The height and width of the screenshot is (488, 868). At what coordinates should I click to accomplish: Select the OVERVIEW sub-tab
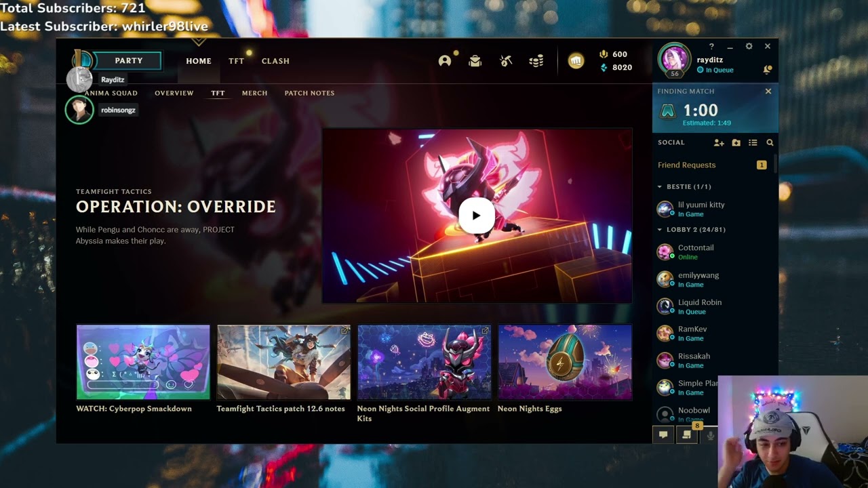[174, 93]
